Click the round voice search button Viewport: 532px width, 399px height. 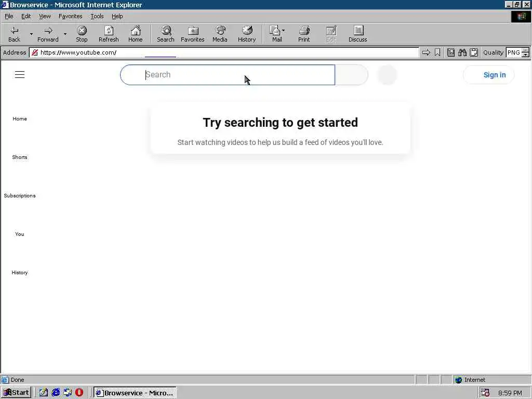tap(387, 75)
